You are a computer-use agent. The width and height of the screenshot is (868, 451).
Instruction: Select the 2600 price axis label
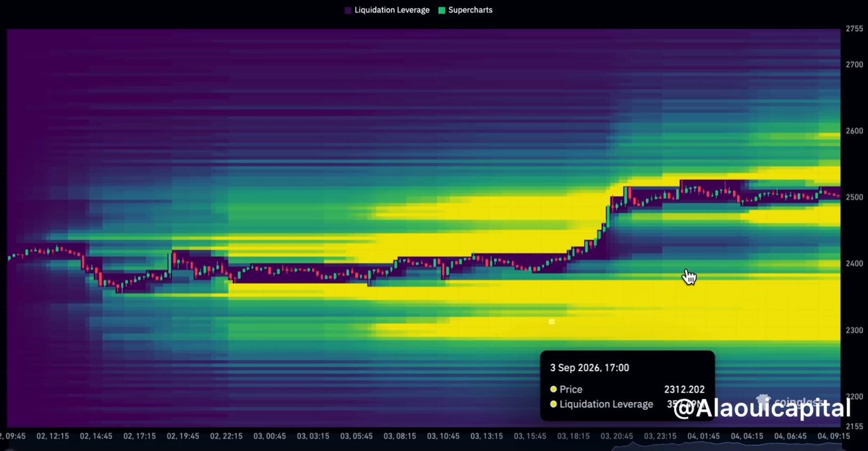pos(854,131)
